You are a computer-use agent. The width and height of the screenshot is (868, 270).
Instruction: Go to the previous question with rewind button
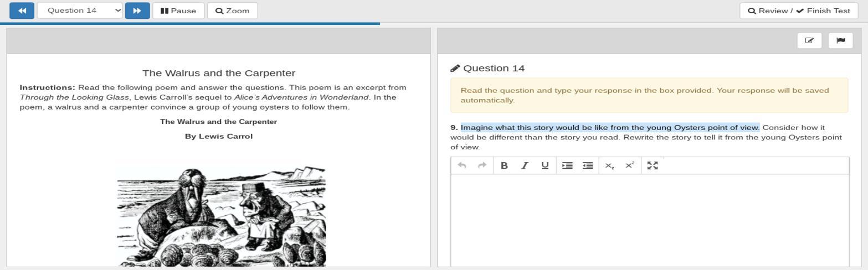(22, 11)
